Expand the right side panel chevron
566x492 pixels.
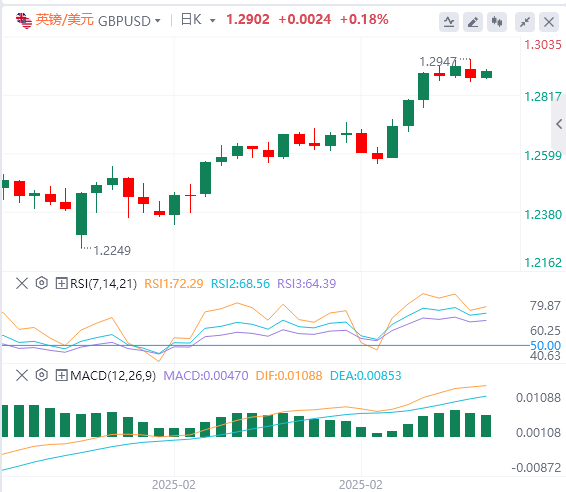coord(559,124)
